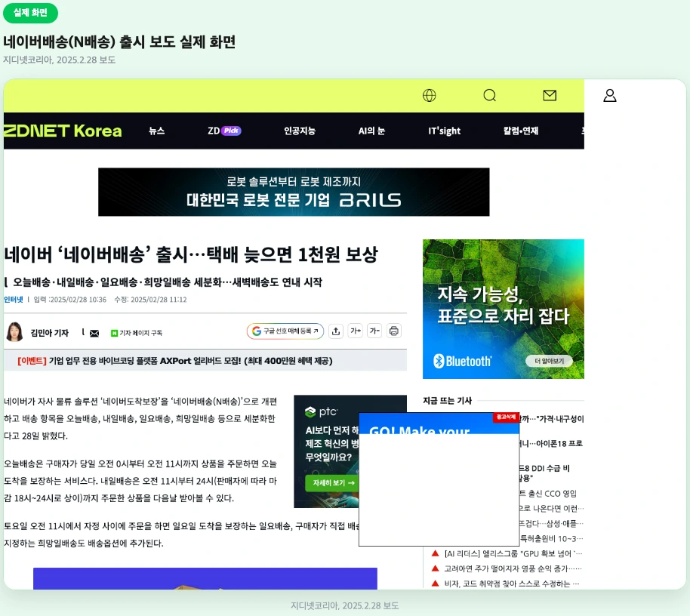Image resolution: width=690 pixels, height=616 pixels.
Task: Open the ZD Pick menu
Action: 224,131
